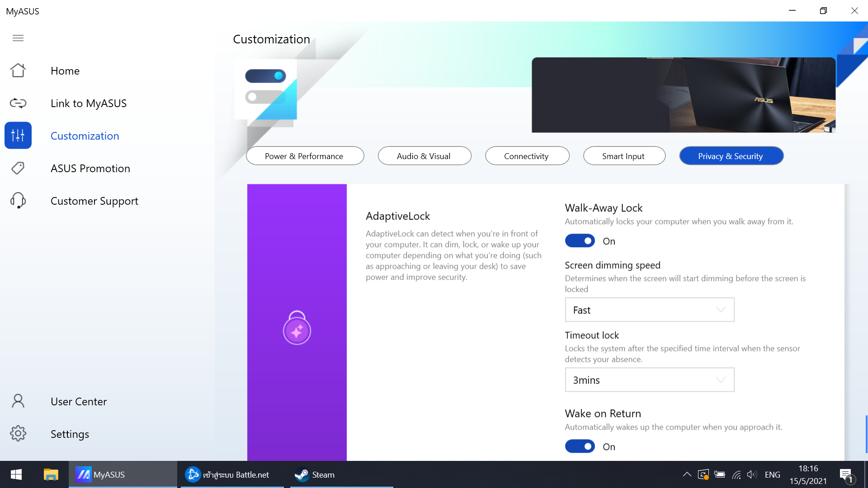
Task: Turn off the Walk-Away Lock toggle
Action: (580, 241)
